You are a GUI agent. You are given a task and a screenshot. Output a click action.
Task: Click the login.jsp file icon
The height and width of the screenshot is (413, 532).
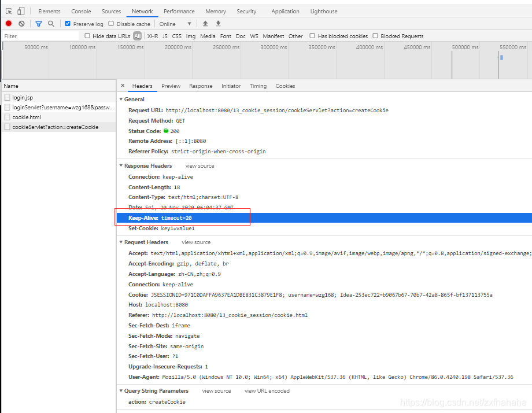click(7, 97)
